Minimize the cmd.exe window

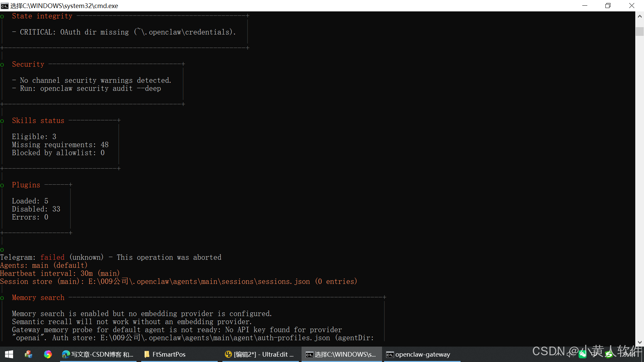pos(585,6)
